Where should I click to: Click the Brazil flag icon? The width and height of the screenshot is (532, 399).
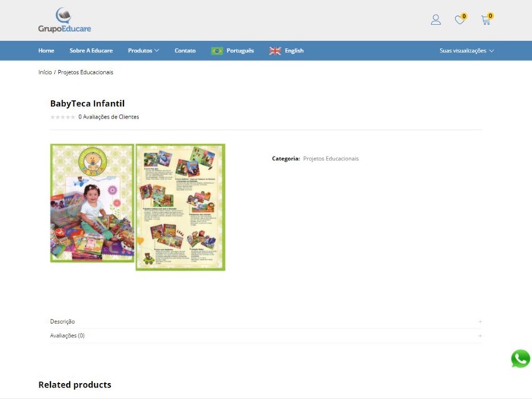(x=217, y=51)
